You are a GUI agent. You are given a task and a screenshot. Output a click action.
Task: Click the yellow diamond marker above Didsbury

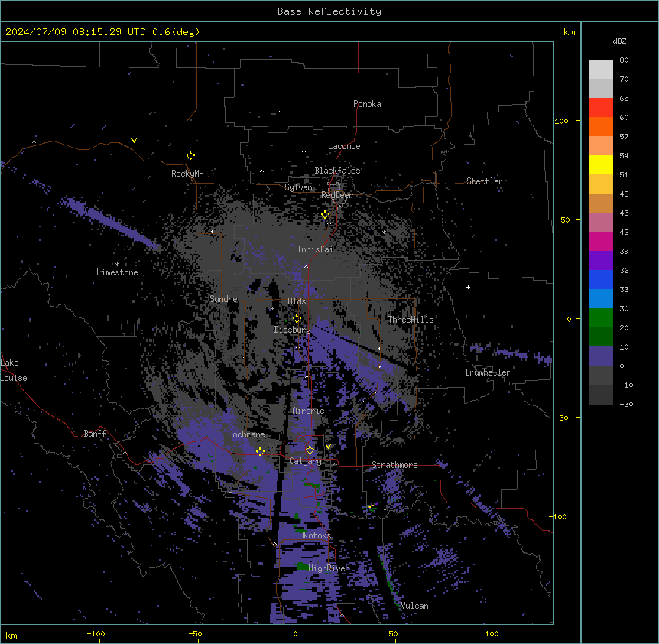tap(297, 319)
